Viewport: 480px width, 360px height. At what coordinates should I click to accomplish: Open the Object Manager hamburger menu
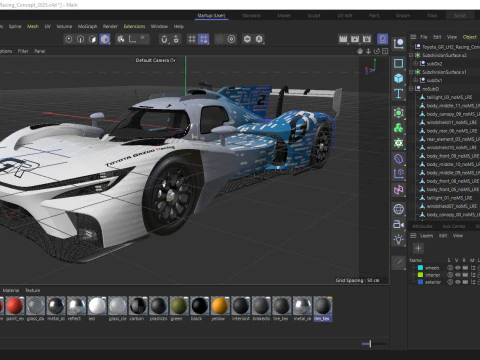click(x=413, y=37)
